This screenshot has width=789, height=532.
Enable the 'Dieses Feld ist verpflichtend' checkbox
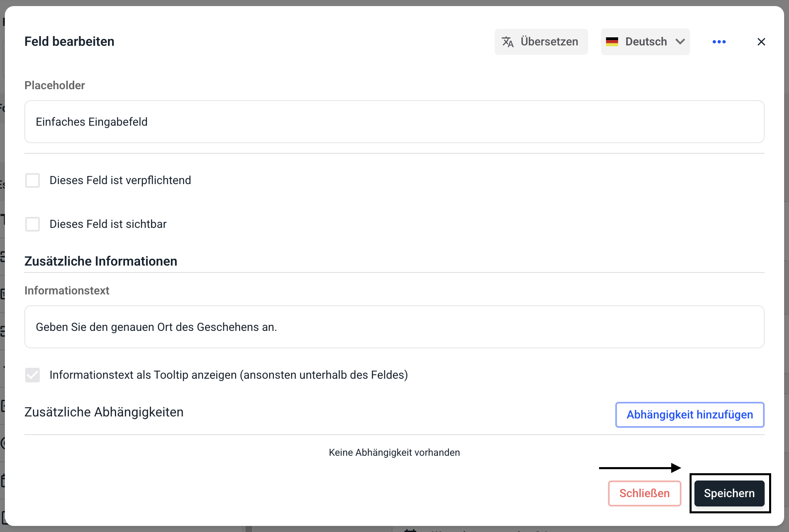[x=32, y=180]
